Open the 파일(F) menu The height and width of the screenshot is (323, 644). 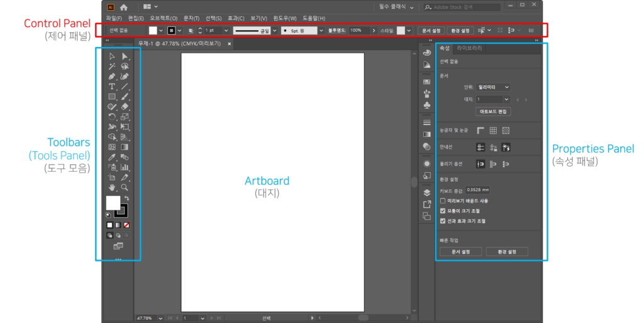[x=114, y=18]
